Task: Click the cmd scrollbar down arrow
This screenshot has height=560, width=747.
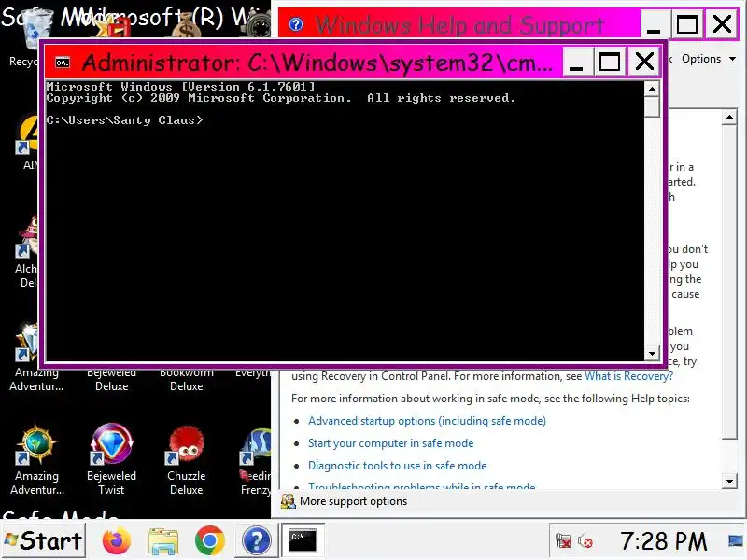Action: click(652, 354)
